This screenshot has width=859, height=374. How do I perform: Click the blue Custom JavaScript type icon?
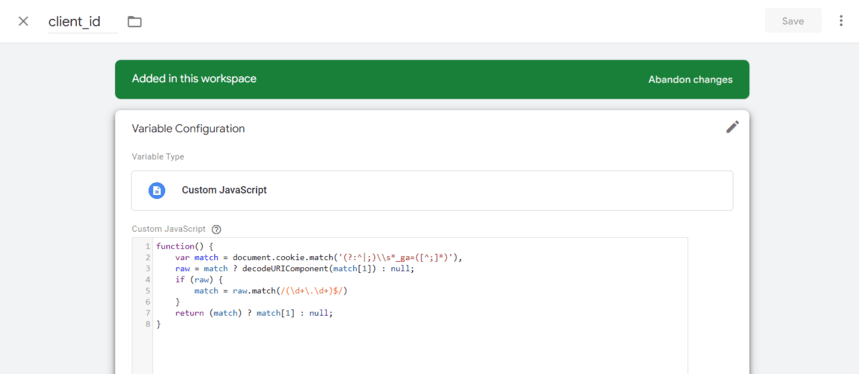[157, 191]
